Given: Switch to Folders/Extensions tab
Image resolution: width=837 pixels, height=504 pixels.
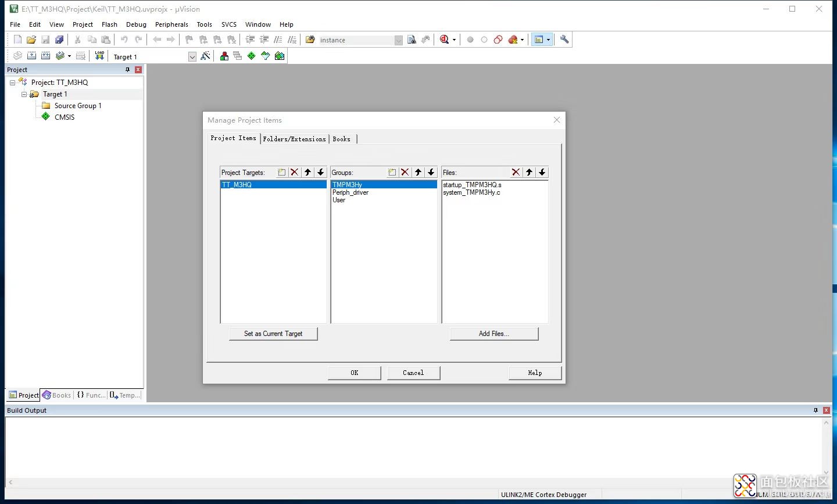Looking at the screenshot, I should (x=294, y=139).
